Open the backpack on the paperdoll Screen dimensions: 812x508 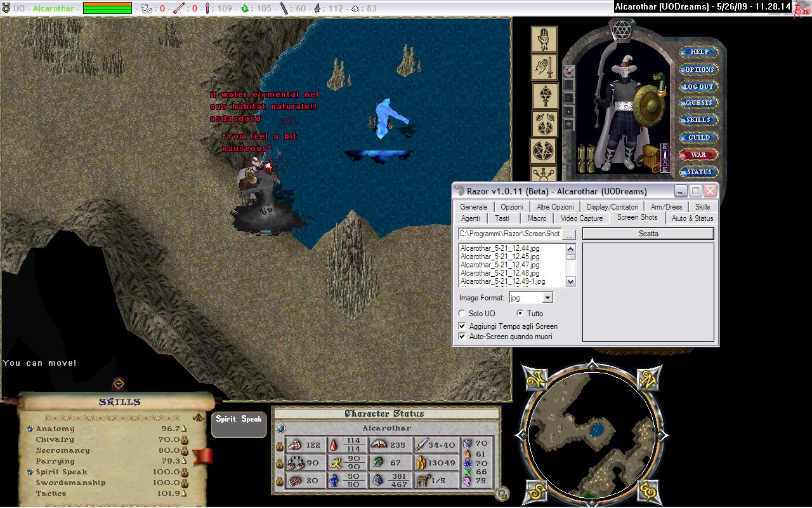(650, 159)
